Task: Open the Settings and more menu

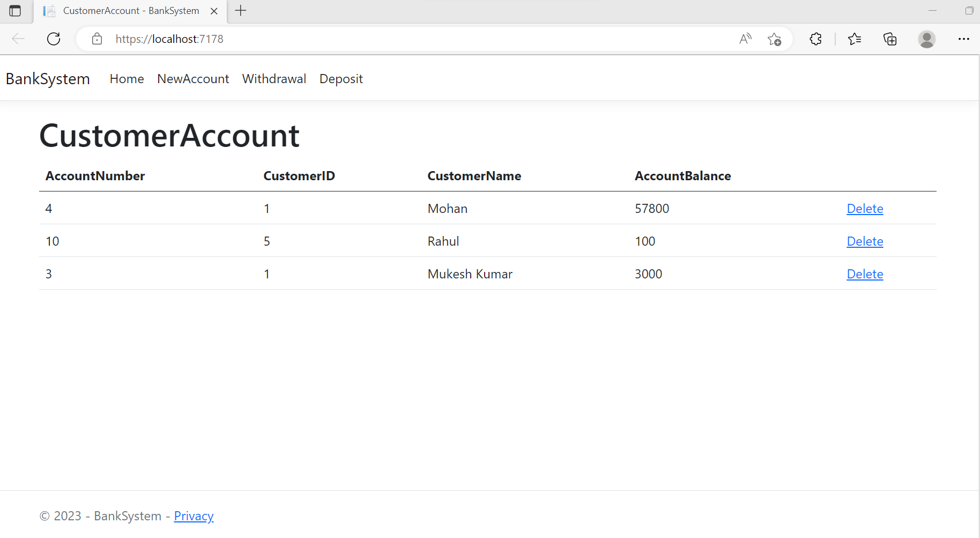Action: pyautogui.click(x=964, y=39)
